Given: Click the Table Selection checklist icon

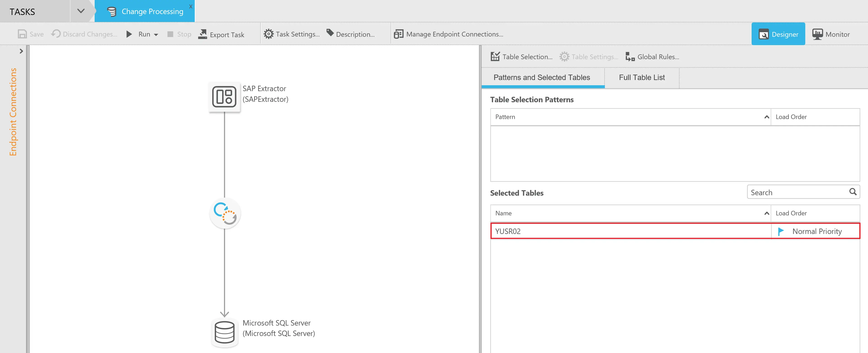Looking at the screenshot, I should point(495,56).
